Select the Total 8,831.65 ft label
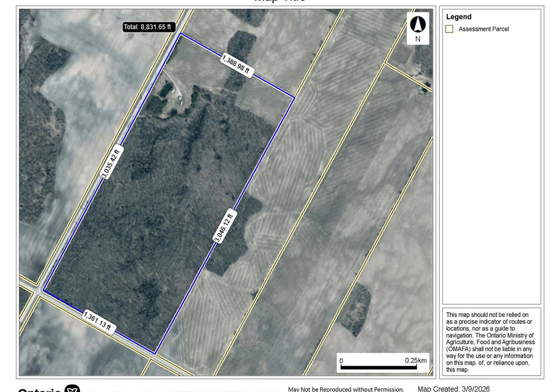The image size is (560, 392). [x=149, y=27]
